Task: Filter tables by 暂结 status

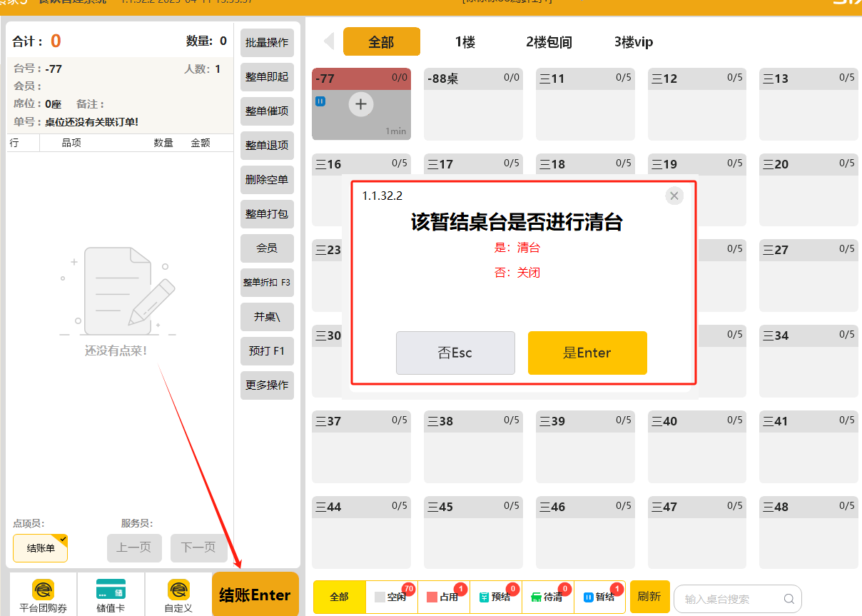Action: coord(600,597)
